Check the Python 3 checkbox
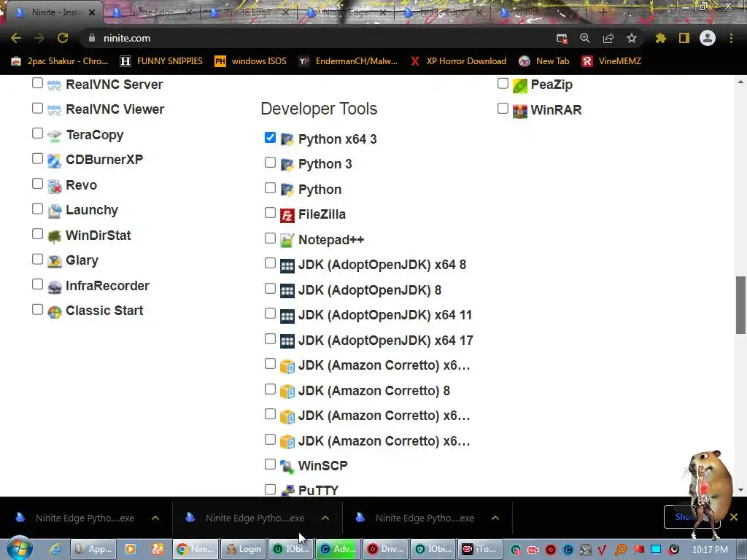747x560 pixels. coord(270,163)
